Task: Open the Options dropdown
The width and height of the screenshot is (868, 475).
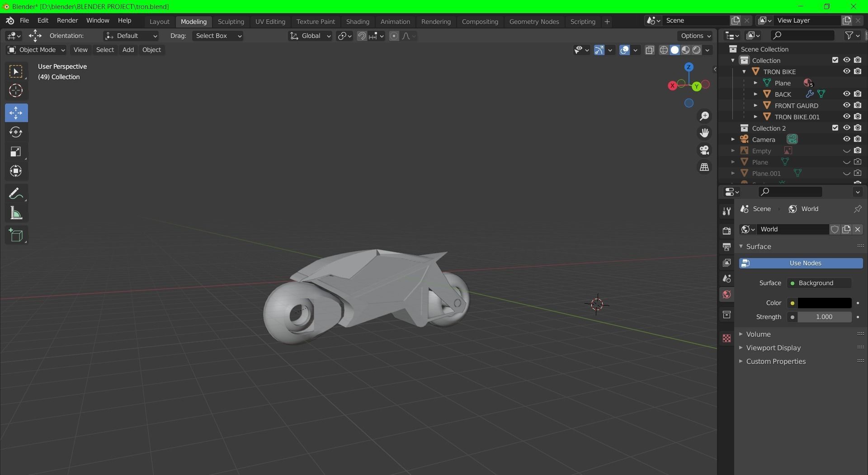Action: click(695, 36)
